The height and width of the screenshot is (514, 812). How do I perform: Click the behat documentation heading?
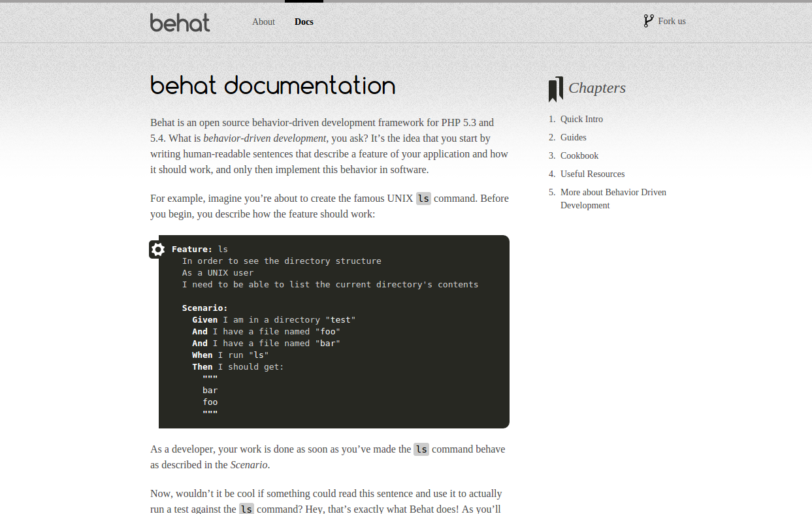click(273, 86)
